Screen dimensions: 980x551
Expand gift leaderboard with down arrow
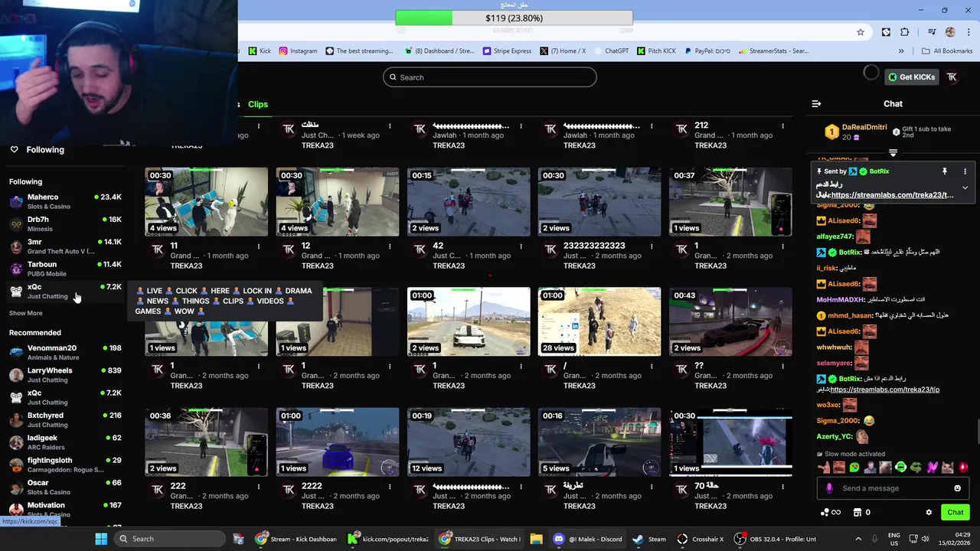893,153
